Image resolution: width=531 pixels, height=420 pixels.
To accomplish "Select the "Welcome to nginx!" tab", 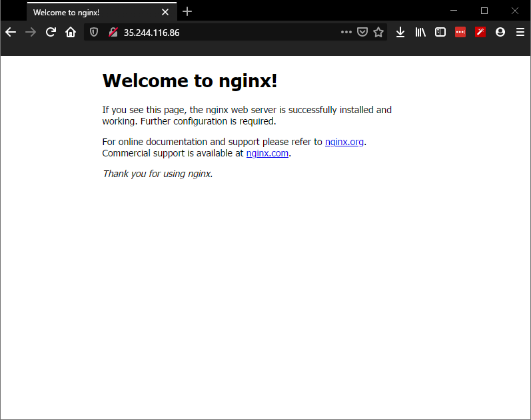I will tap(87, 12).
